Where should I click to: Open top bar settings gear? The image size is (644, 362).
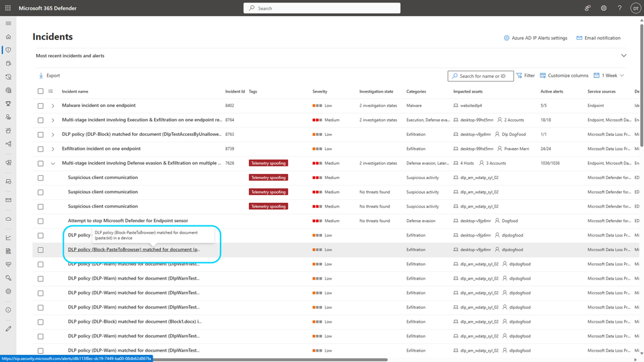pos(603,8)
